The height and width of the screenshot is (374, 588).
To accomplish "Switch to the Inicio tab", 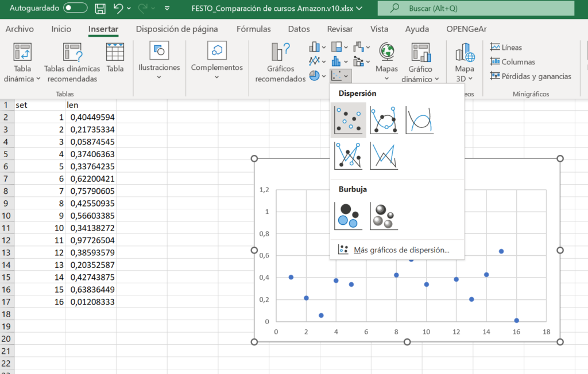I will pos(61,29).
